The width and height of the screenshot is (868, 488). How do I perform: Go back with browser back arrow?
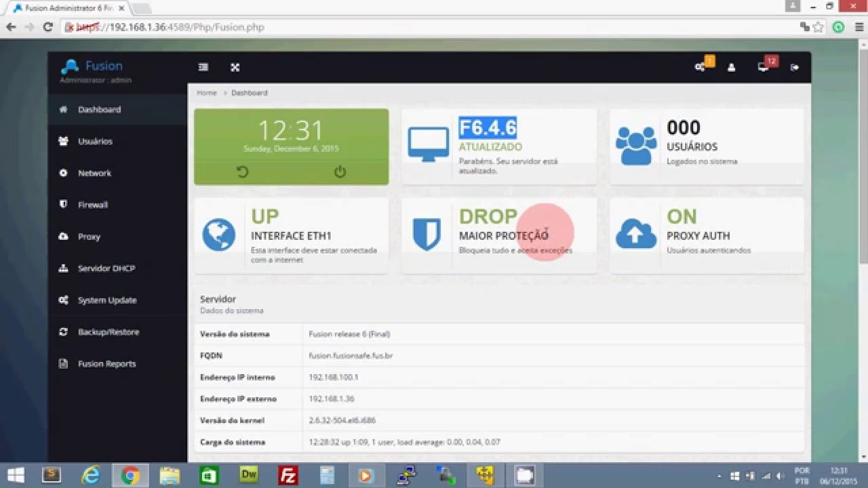click(11, 27)
